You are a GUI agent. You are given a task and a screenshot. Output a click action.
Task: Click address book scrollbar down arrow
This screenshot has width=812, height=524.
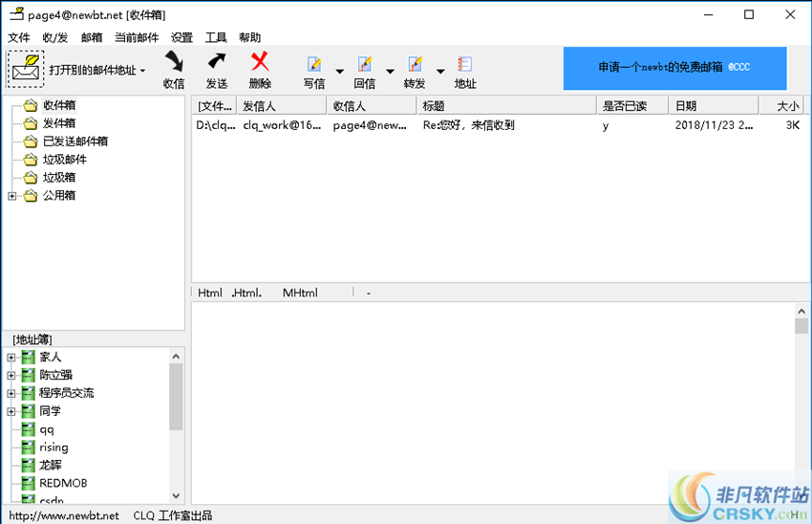176,496
